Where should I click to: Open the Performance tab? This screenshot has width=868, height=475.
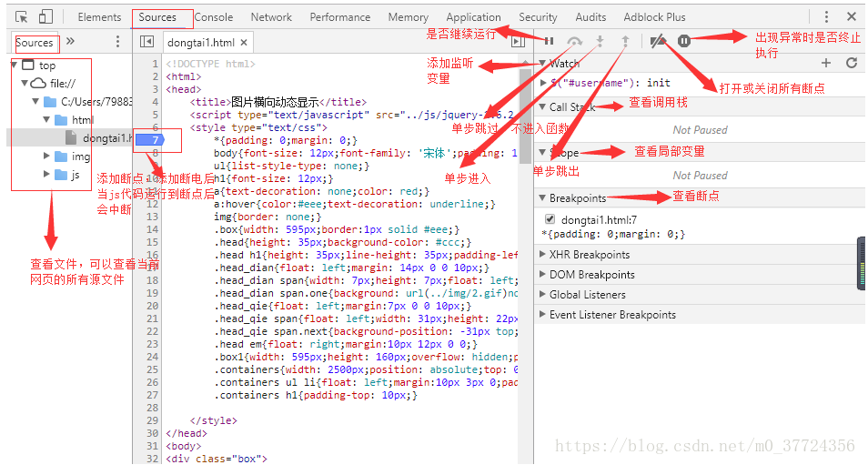point(340,17)
